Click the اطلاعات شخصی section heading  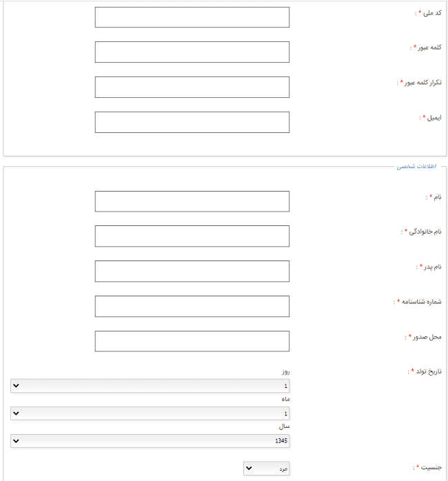(x=416, y=166)
